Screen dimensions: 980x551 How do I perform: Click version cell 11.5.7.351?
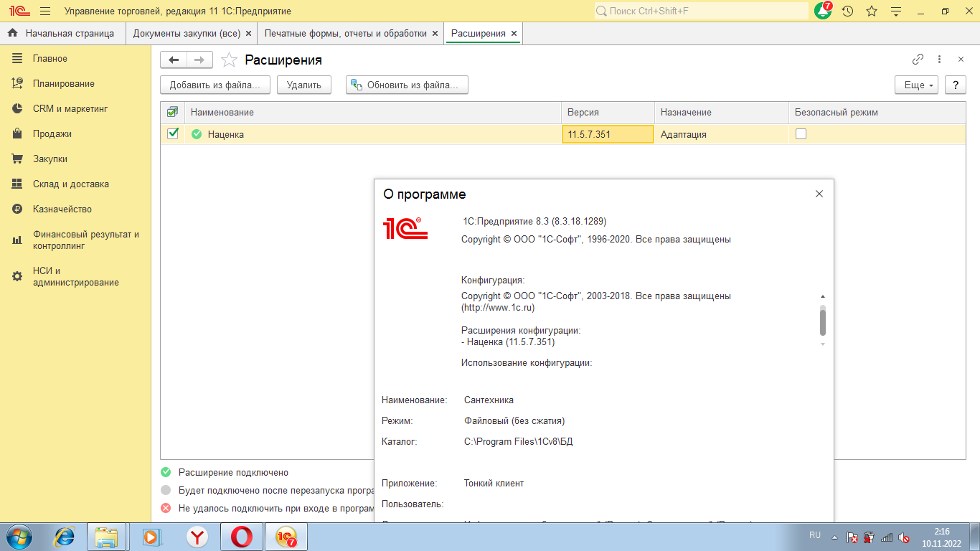608,134
